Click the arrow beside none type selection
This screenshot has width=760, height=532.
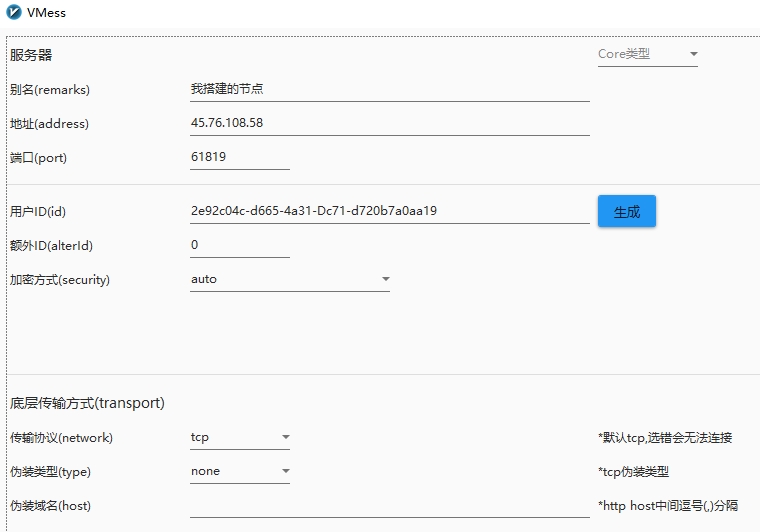[285, 471]
